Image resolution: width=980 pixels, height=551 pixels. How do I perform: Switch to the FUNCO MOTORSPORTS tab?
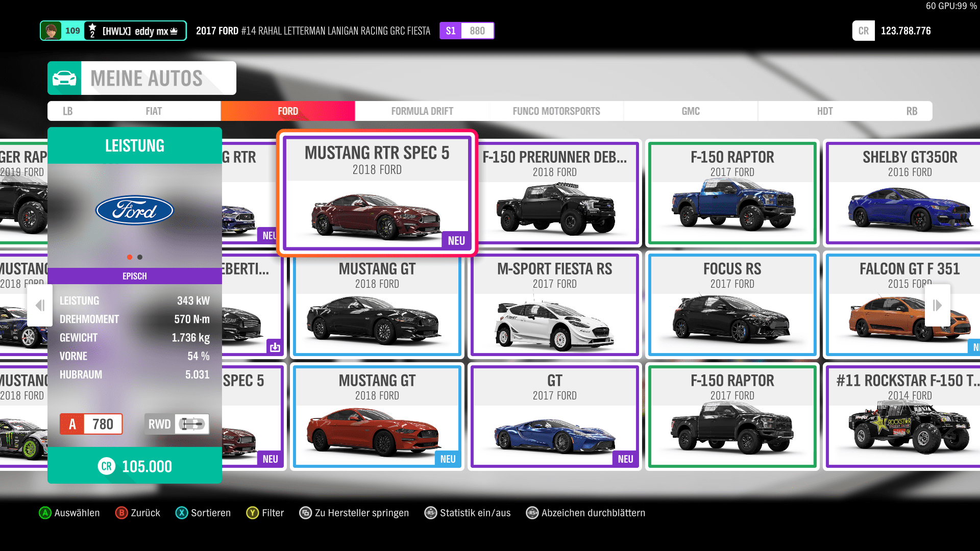point(556,111)
